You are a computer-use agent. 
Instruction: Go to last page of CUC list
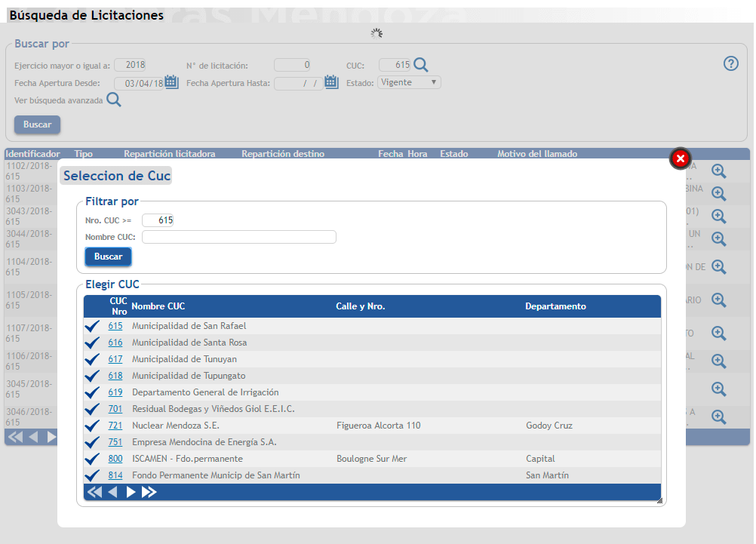coord(149,492)
